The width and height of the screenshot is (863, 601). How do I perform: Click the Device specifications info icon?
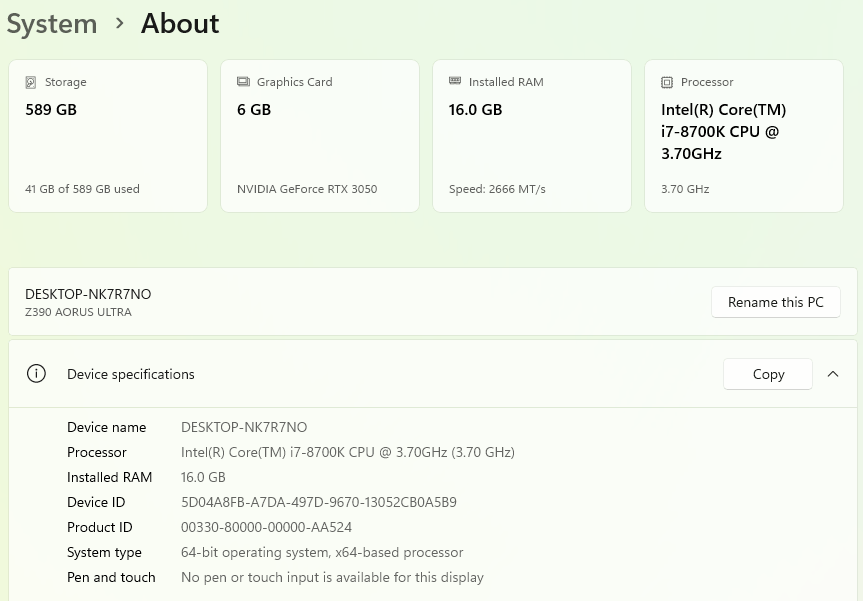coord(36,374)
